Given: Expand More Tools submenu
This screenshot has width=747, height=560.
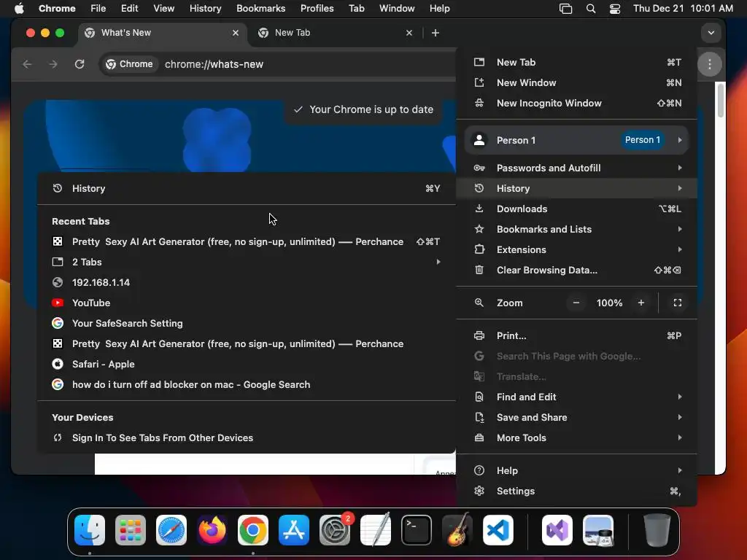Looking at the screenshot, I should tap(577, 438).
